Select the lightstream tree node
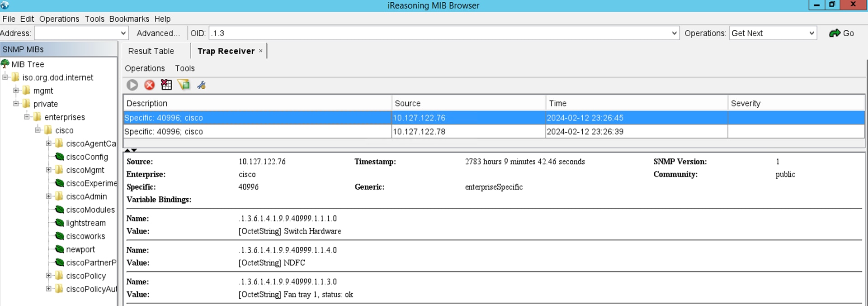The width and height of the screenshot is (868, 306). pos(85,223)
